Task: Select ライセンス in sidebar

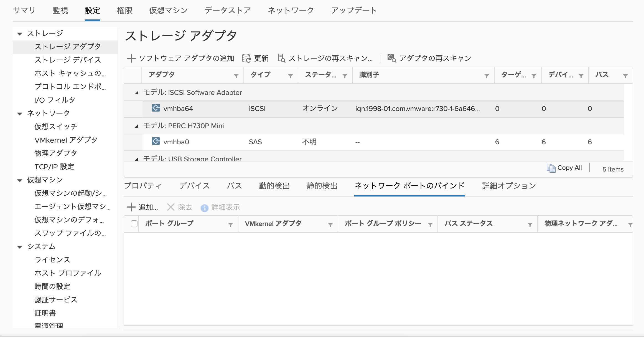Action: pyautogui.click(x=52, y=260)
